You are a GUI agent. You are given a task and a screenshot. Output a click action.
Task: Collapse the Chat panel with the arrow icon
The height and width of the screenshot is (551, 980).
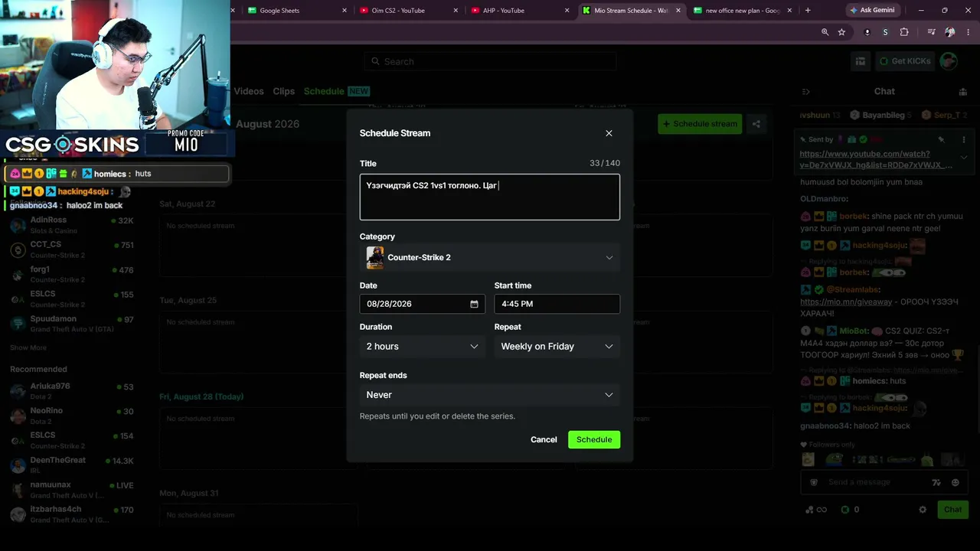(x=805, y=92)
